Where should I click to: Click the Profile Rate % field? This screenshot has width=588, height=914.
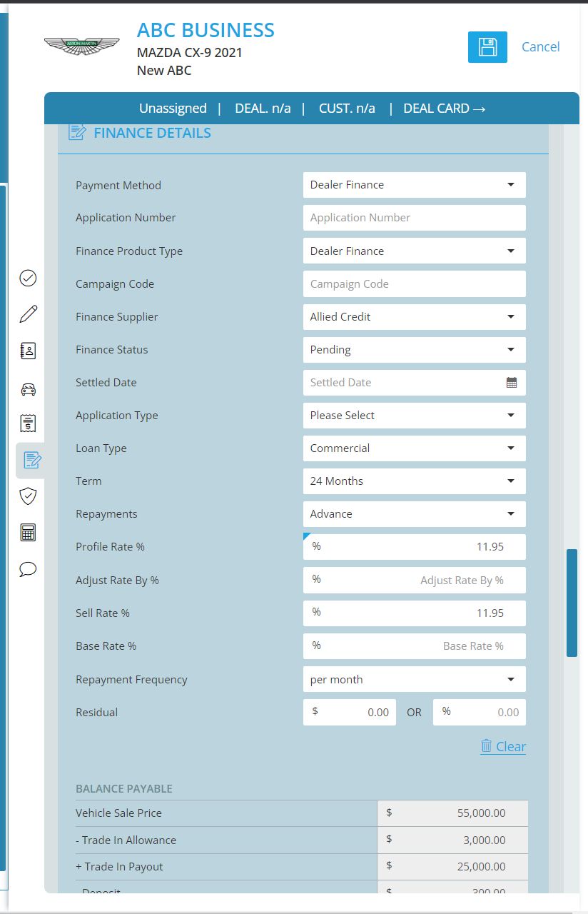pyautogui.click(x=415, y=547)
